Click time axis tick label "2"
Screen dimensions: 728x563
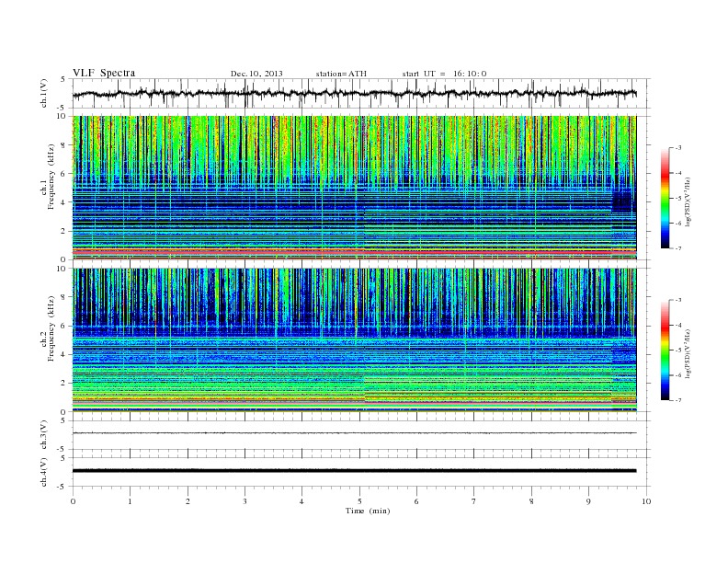click(x=188, y=501)
